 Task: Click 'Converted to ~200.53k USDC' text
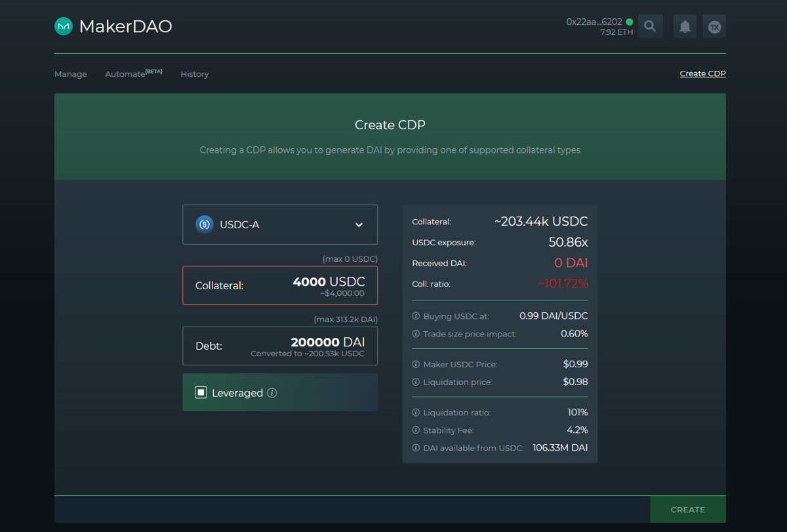[308, 354]
